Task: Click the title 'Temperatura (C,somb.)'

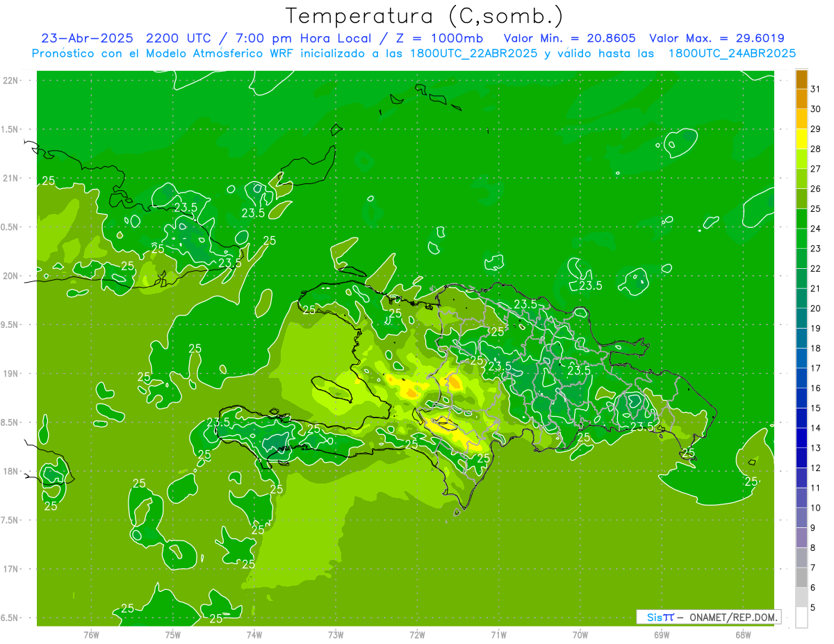Action: point(425,16)
